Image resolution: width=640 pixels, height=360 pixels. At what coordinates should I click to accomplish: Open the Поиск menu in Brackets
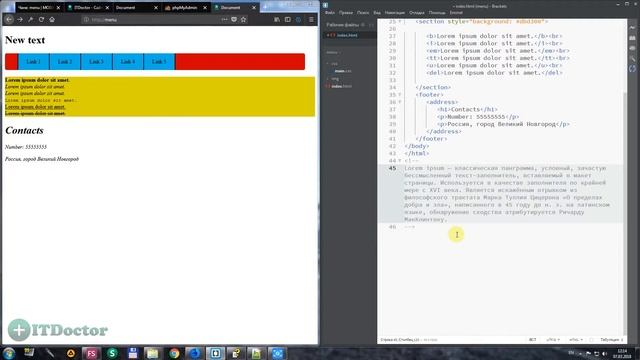(x=363, y=13)
